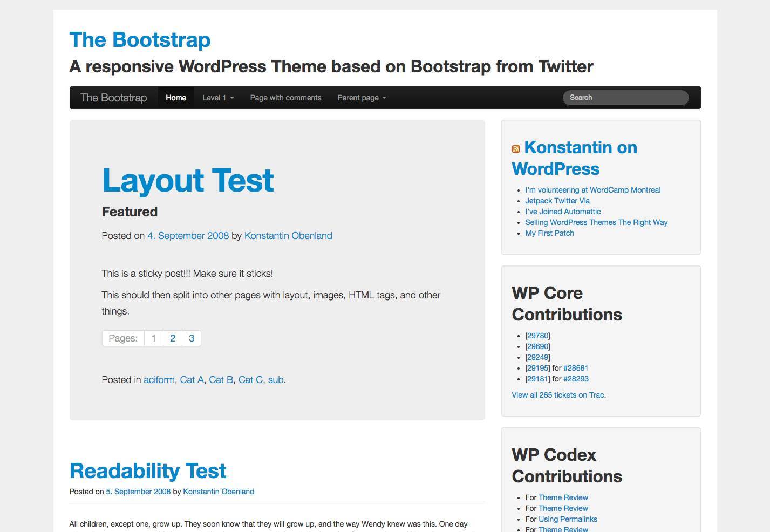
Task: Open ticket #28681 link
Action: (x=576, y=368)
